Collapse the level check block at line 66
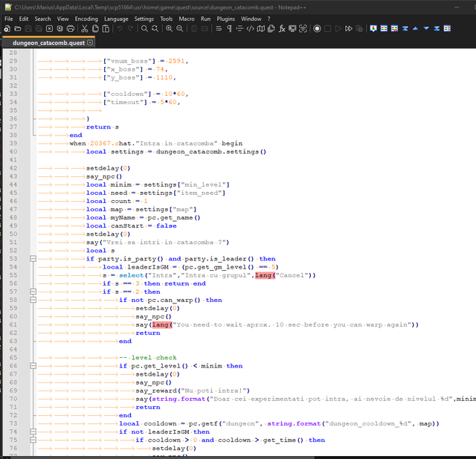Screen dimensions: 476x459 coord(33,366)
